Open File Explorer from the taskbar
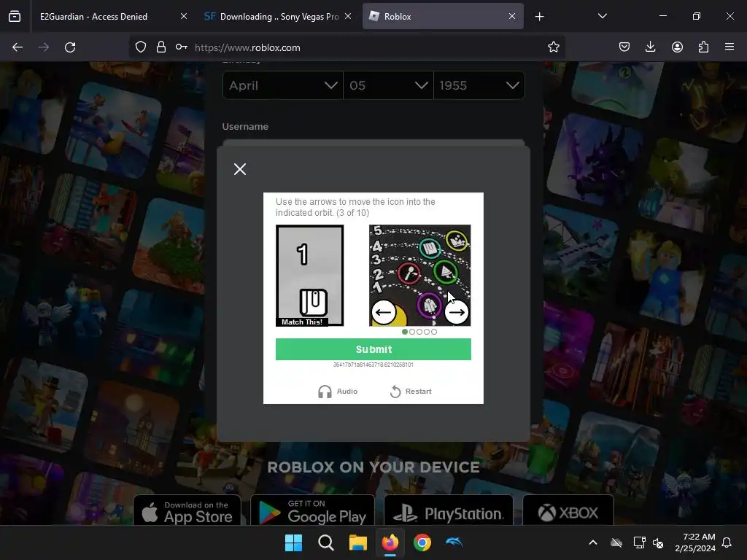The image size is (747, 560). (357, 542)
